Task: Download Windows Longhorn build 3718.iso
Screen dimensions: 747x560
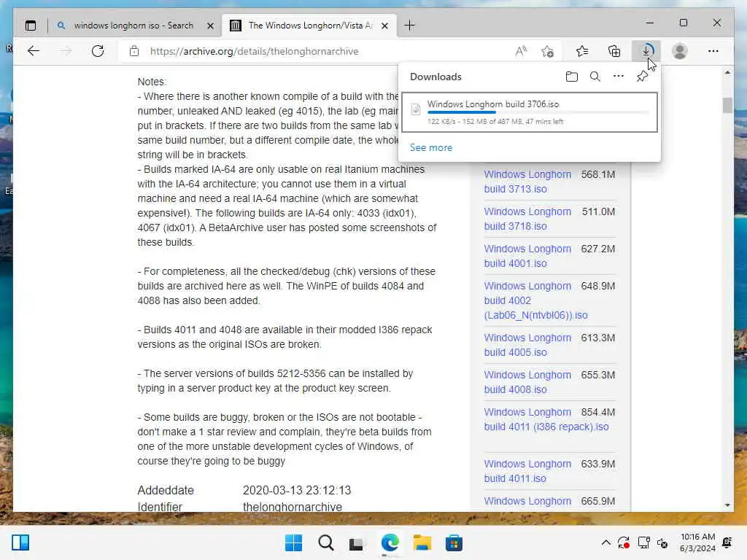Action: 527,219
